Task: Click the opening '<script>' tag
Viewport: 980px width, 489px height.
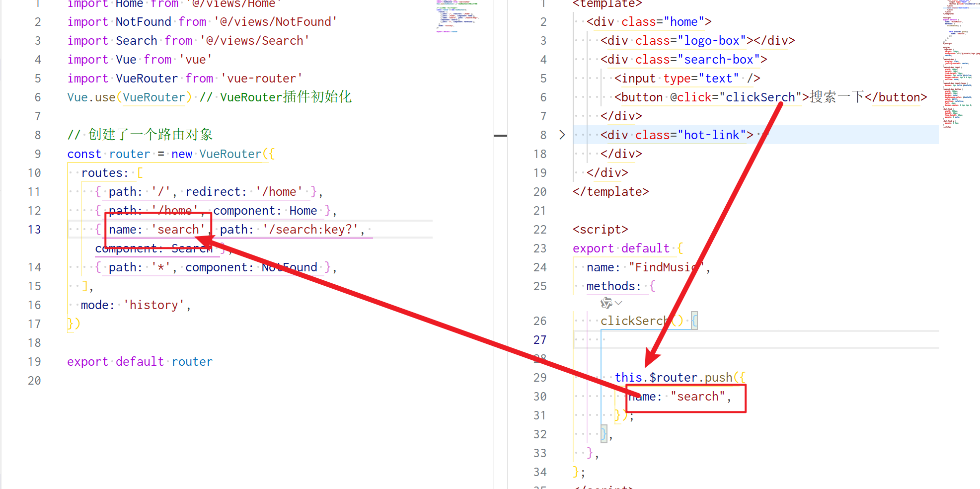Action: pos(601,230)
